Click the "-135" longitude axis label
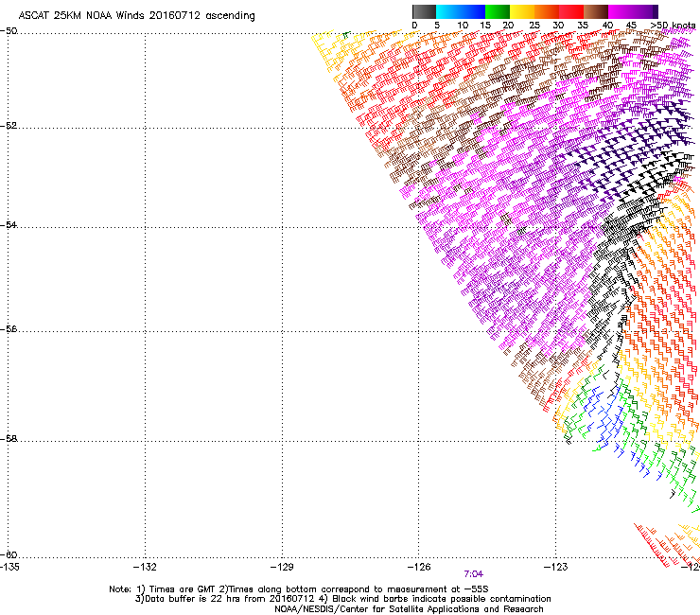 (9, 567)
